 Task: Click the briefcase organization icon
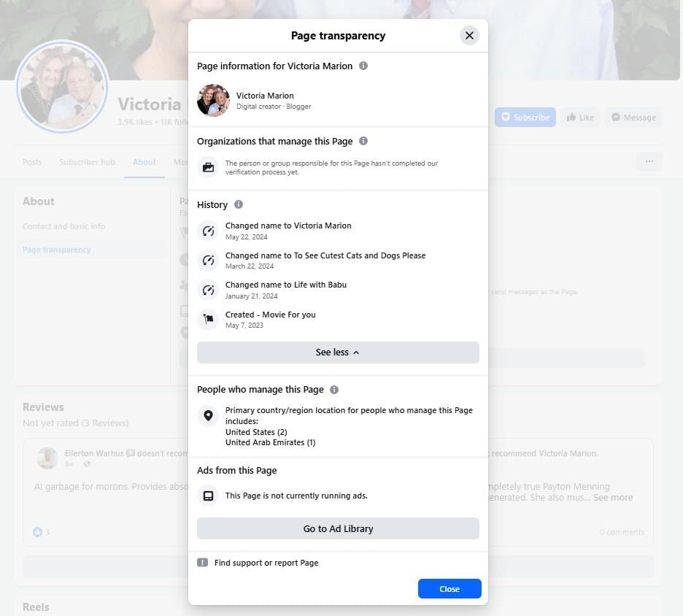(x=208, y=167)
